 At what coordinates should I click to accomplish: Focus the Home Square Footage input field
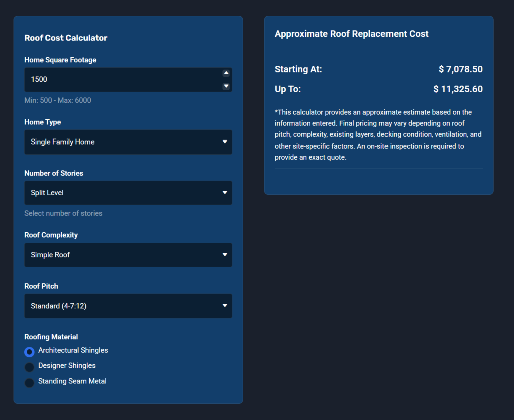click(x=120, y=79)
